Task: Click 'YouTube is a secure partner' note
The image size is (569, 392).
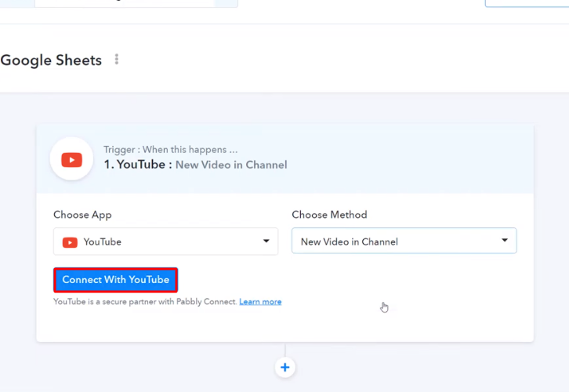Action: (145, 302)
